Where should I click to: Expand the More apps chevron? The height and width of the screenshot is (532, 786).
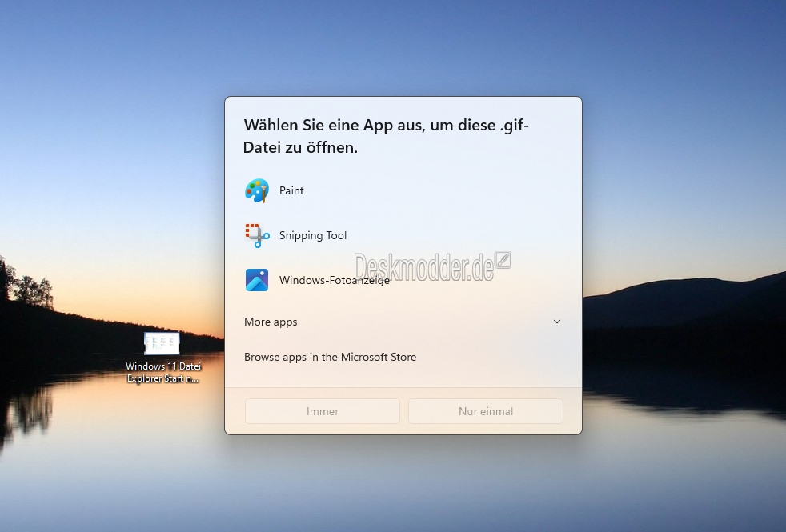tap(557, 322)
